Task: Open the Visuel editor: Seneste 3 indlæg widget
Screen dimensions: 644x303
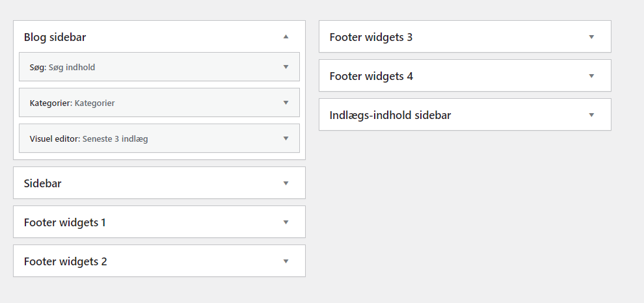Action: point(89,138)
